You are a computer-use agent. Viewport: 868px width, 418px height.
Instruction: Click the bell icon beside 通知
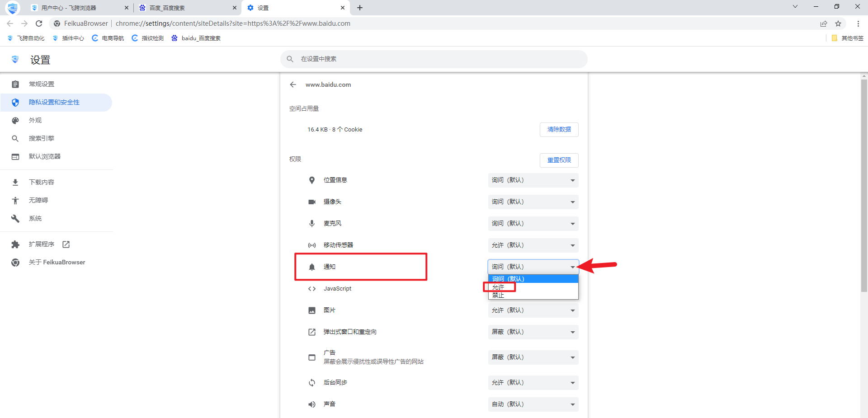click(312, 267)
